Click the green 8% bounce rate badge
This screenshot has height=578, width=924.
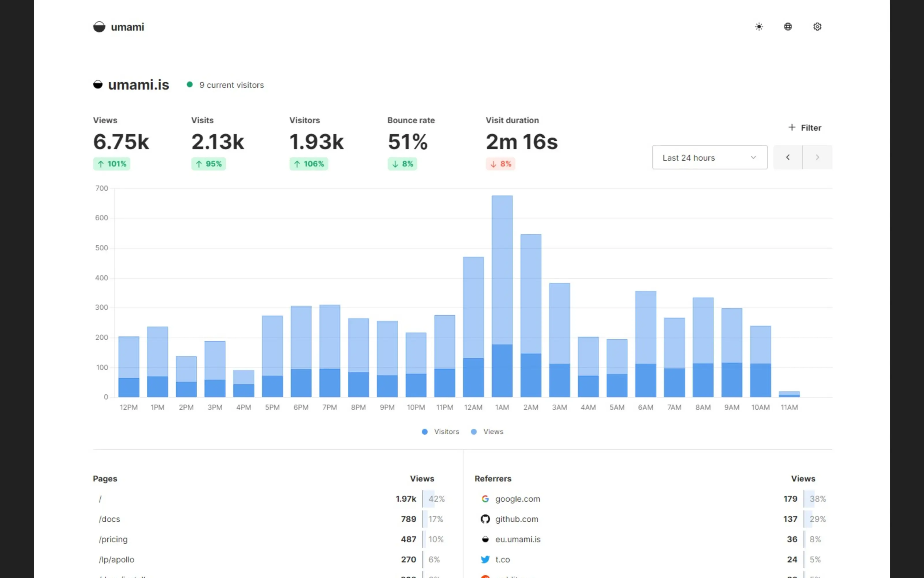[x=403, y=164]
